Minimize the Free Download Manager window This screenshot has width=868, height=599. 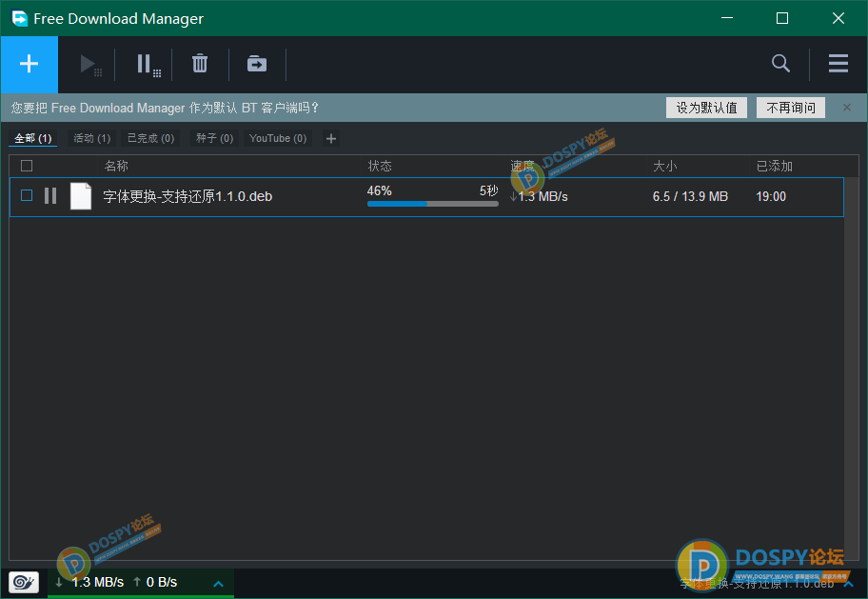(x=727, y=18)
